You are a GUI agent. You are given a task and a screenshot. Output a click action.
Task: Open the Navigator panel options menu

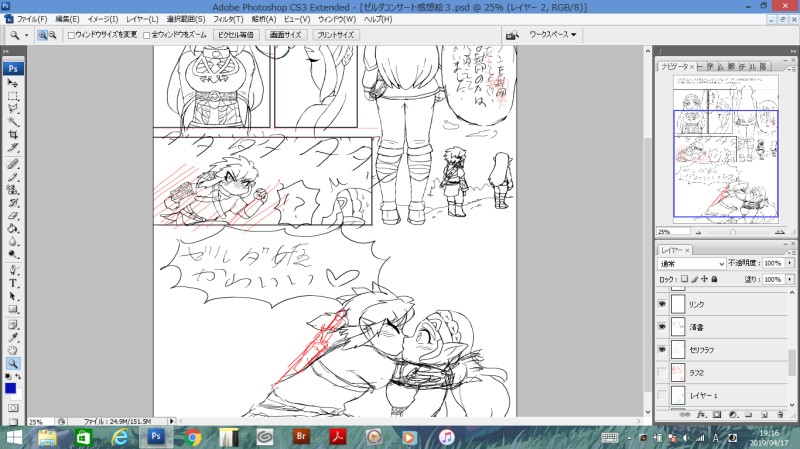point(792,67)
